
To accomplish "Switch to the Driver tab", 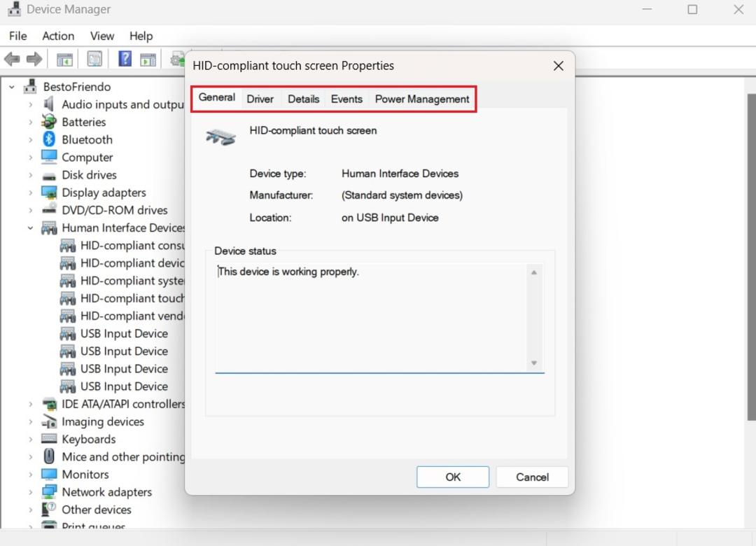I will pos(260,99).
